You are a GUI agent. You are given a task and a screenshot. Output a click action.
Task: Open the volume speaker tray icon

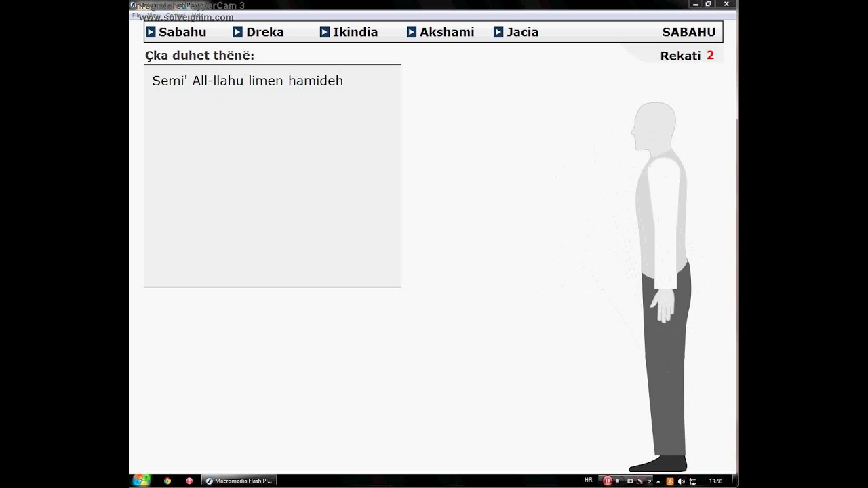point(681,481)
